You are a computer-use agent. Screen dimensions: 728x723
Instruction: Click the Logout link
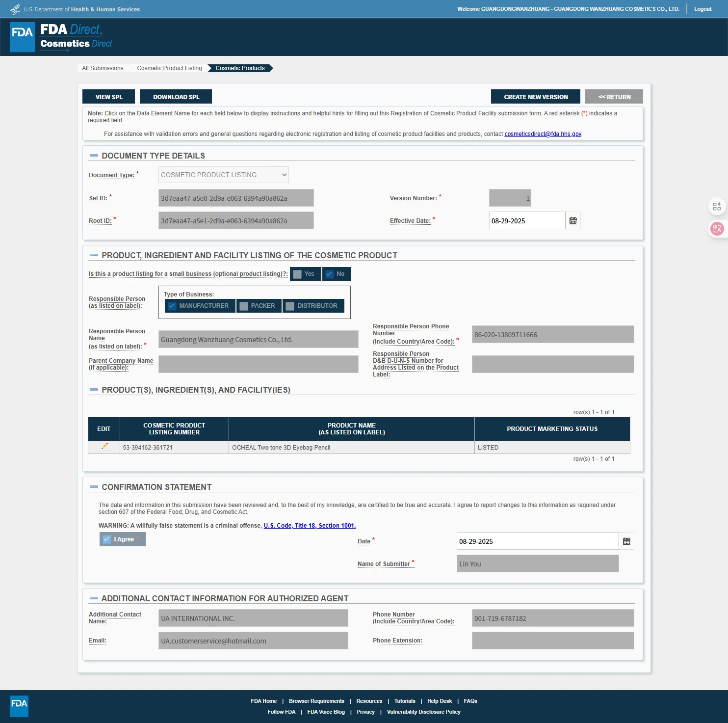(702, 9)
